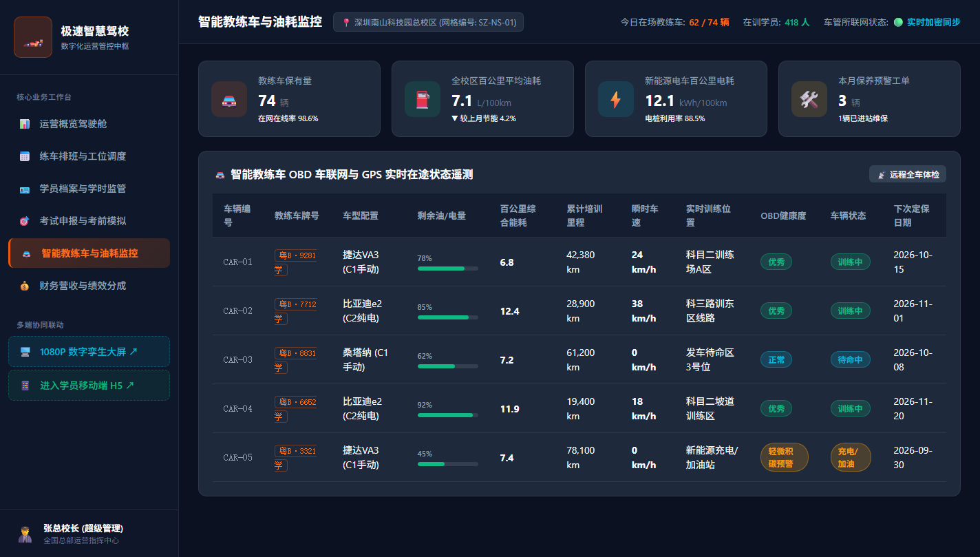Click the CAR-01 vehicle number cell
980x557 pixels.
[238, 262]
